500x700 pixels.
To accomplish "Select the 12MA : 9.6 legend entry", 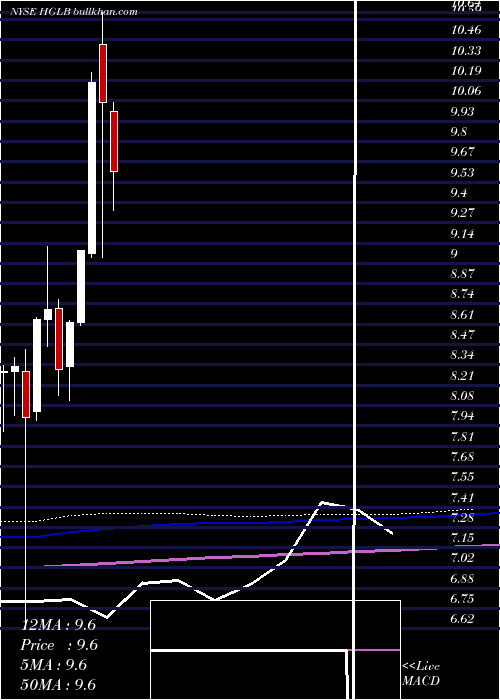I will click(x=58, y=625).
